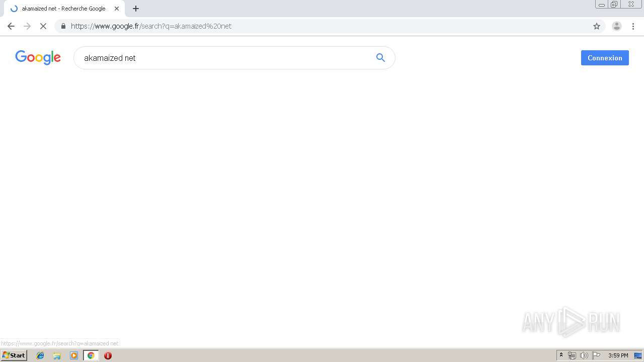The width and height of the screenshot is (644, 362).
Task: Click the Google logo
Action: (x=38, y=58)
